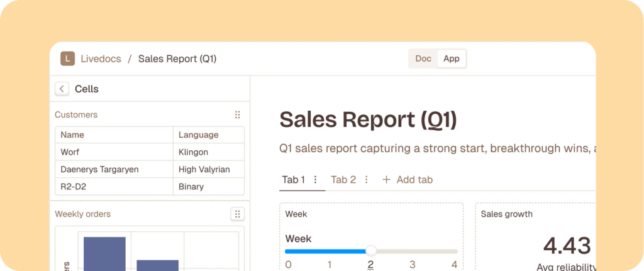Click Sales Report (Q1) breadcrumb title
The height and width of the screenshot is (271, 644).
point(177,58)
